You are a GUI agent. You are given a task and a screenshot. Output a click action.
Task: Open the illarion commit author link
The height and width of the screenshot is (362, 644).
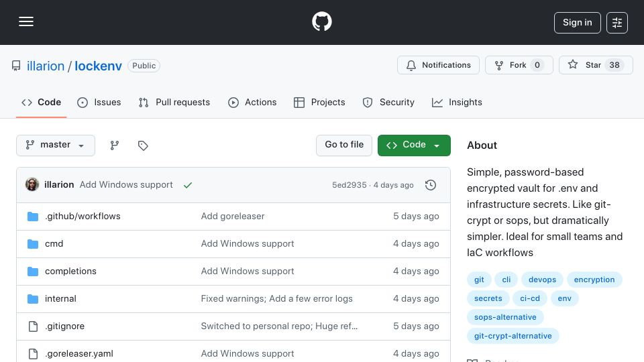click(x=59, y=185)
